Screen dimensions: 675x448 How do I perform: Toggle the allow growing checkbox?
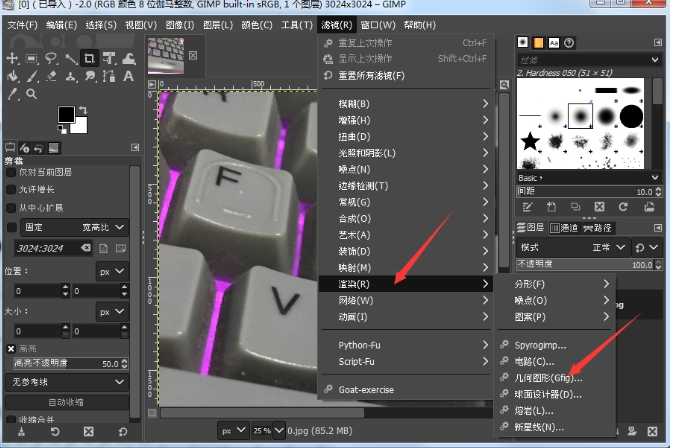pyautogui.click(x=11, y=190)
